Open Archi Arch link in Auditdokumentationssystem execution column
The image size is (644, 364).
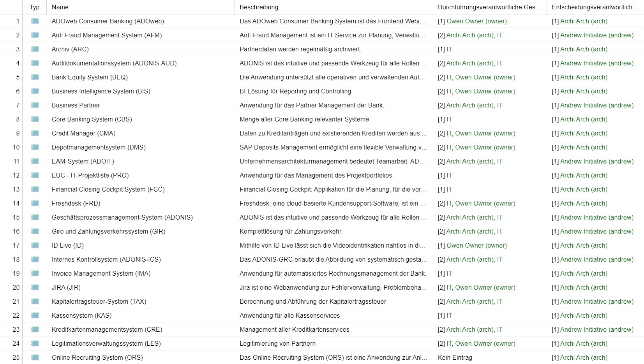tap(470, 63)
